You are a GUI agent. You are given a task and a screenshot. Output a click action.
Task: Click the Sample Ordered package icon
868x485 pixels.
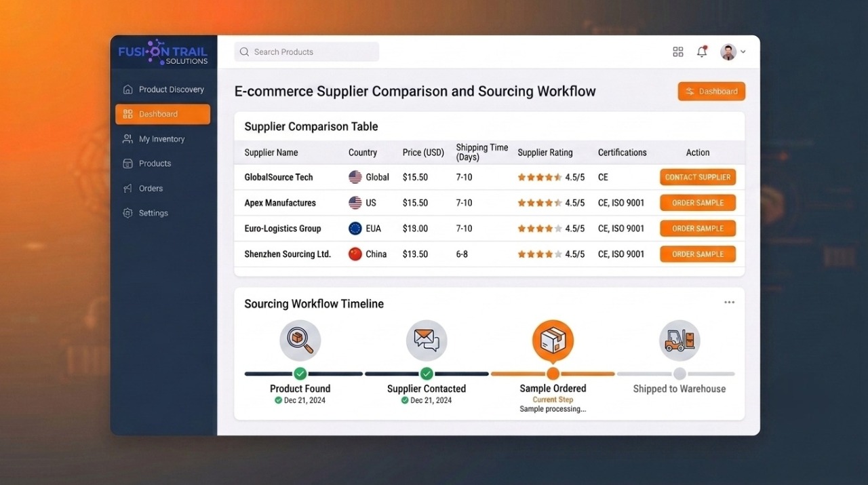tap(553, 341)
